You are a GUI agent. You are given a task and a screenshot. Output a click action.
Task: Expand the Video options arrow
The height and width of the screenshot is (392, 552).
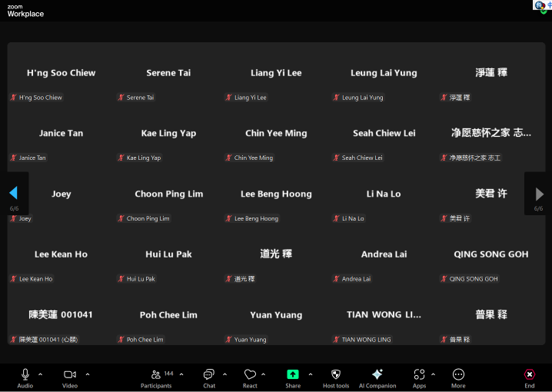(x=88, y=374)
